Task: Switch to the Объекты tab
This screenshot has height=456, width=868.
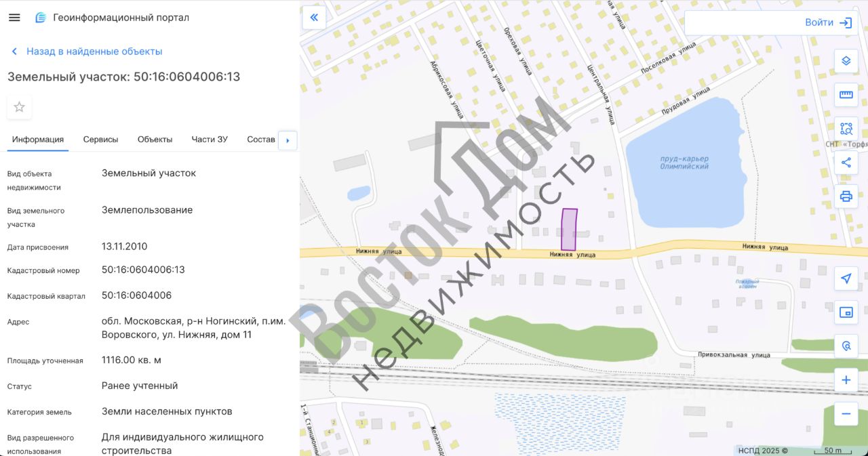Action: [155, 140]
